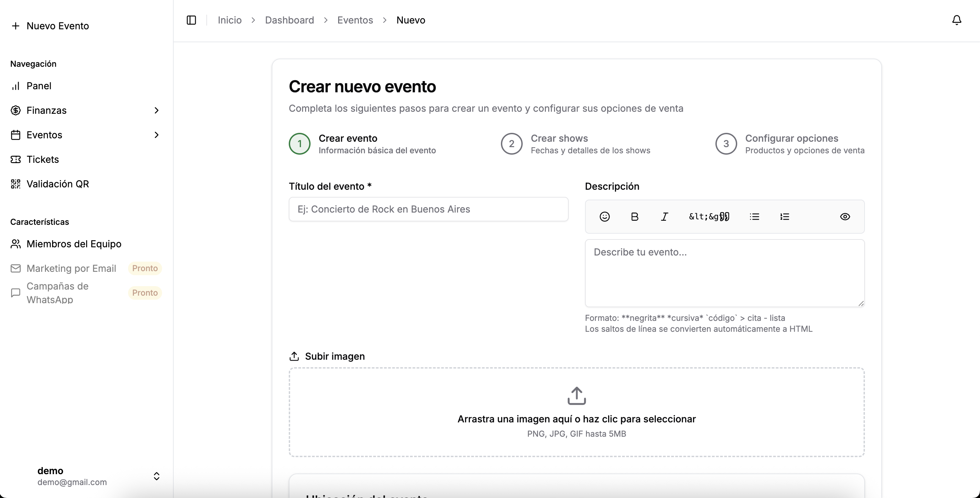This screenshot has width=980, height=498.
Task: Click the Eventos calendar icon
Action: click(16, 135)
